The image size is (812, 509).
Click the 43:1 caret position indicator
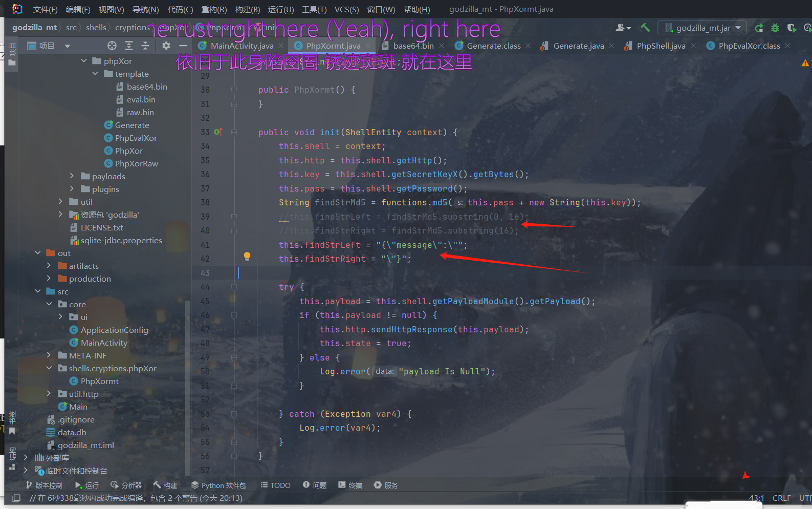pyautogui.click(x=756, y=498)
